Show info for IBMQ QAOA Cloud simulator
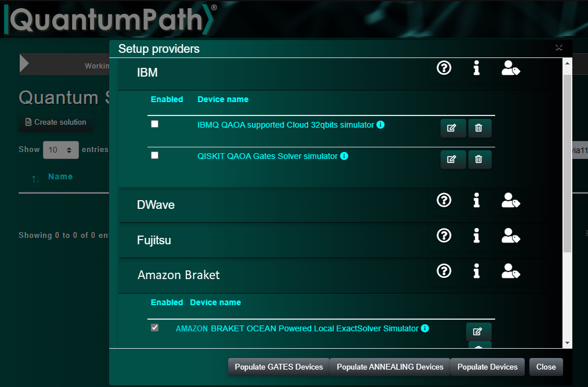The width and height of the screenshot is (588, 387). coord(380,125)
